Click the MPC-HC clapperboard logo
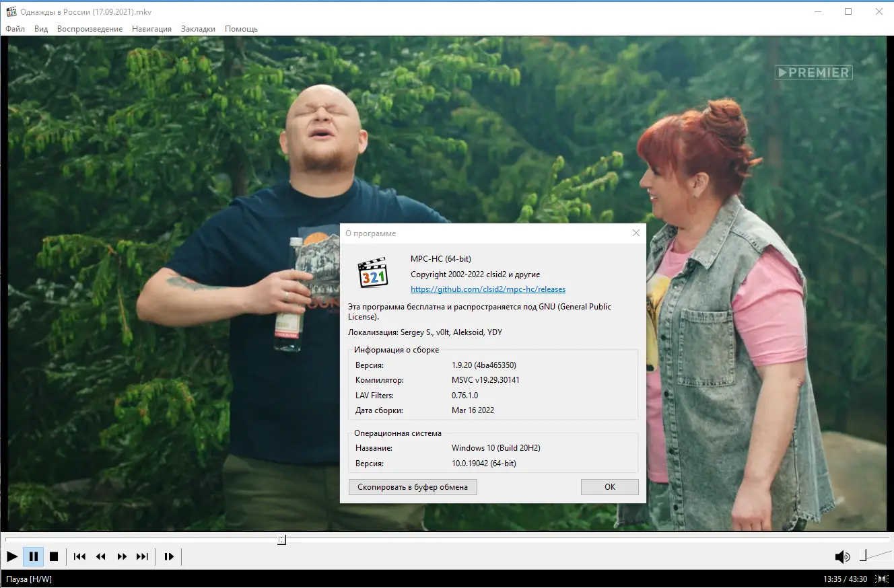The image size is (894, 588). click(373, 272)
